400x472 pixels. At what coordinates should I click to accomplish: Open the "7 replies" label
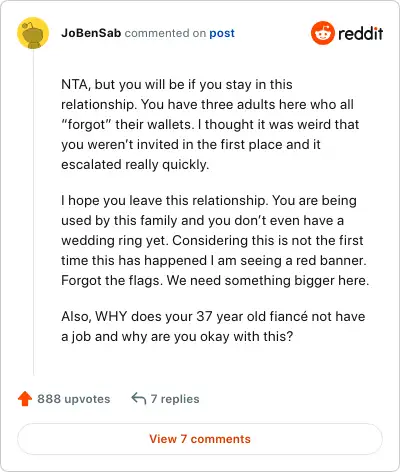point(175,399)
